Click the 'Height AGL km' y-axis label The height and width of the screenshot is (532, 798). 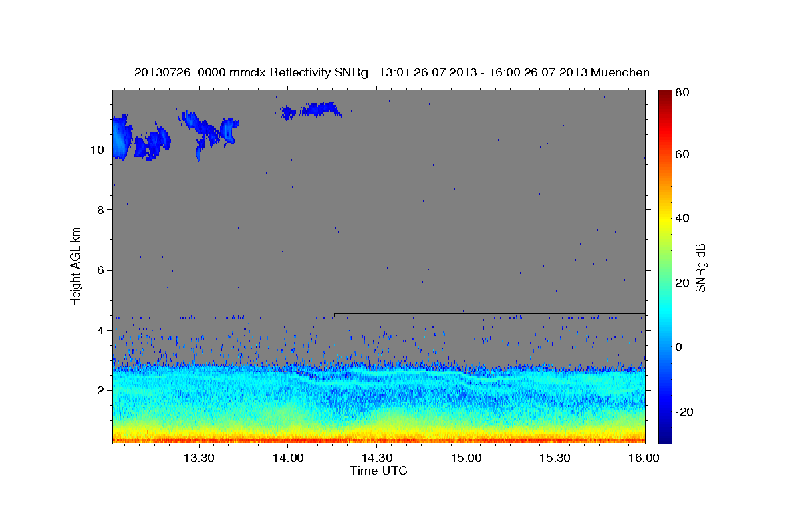(76, 267)
